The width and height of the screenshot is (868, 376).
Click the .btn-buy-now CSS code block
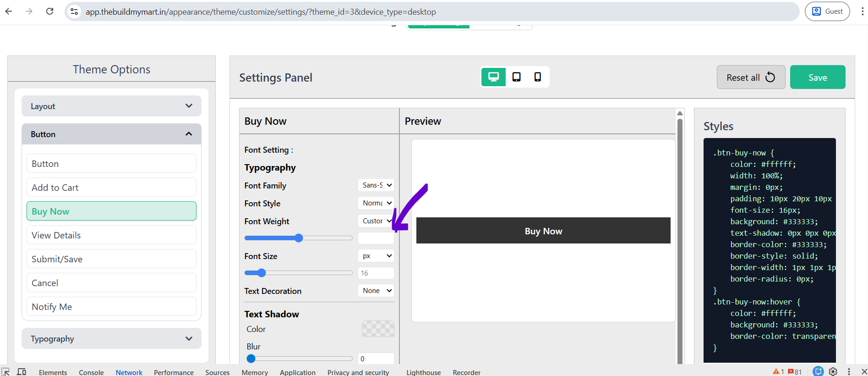tap(770, 250)
